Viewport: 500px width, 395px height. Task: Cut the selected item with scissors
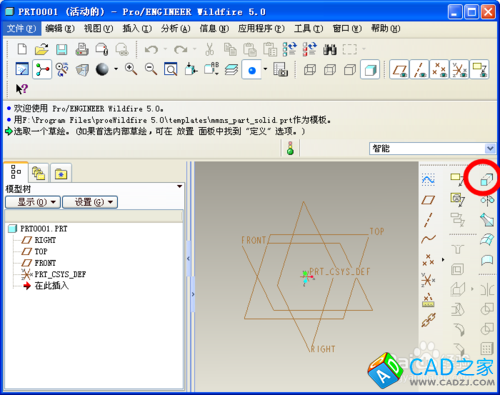(209, 49)
